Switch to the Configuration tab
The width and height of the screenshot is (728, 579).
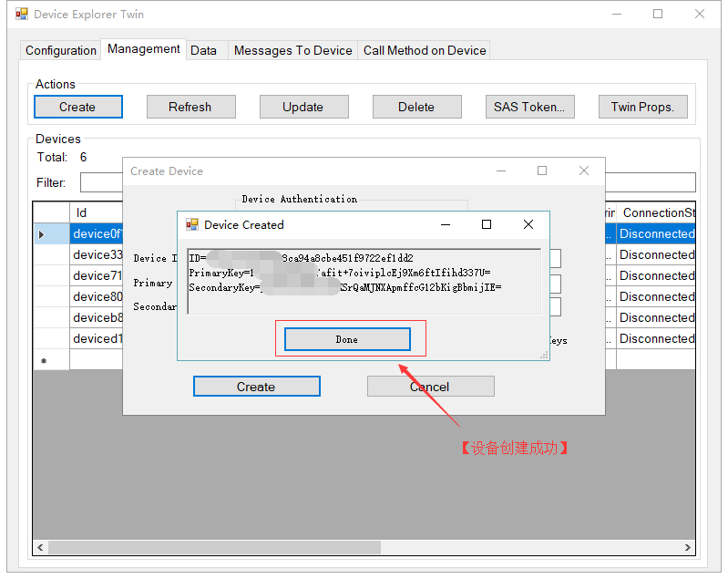click(60, 50)
